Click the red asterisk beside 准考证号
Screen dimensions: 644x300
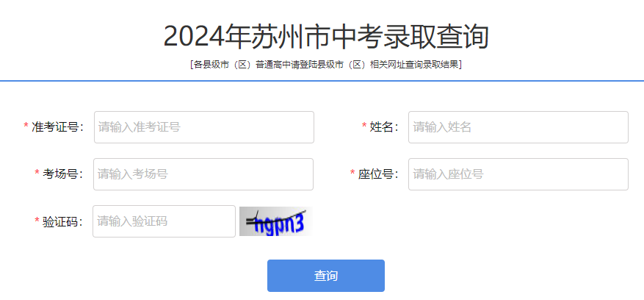tap(26, 126)
